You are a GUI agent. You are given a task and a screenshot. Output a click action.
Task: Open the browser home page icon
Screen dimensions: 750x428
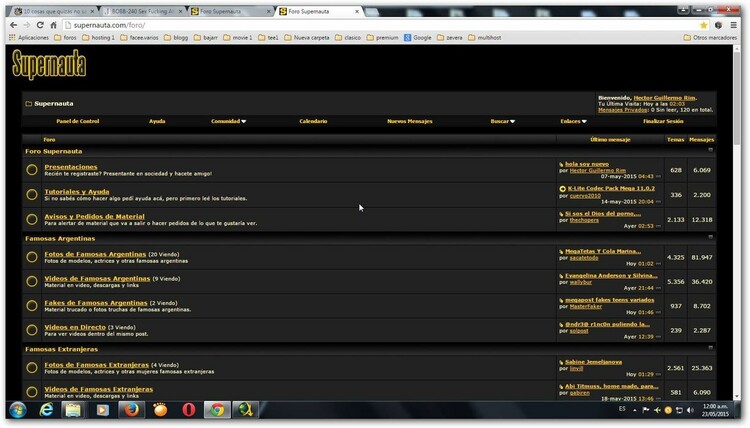point(54,25)
